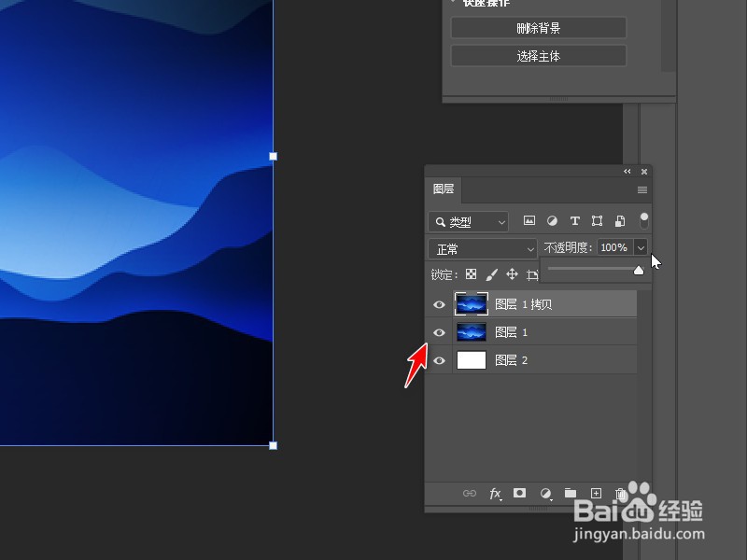Add a layer style with fx icon
Viewport: 747px width, 560px height.
[x=496, y=494]
